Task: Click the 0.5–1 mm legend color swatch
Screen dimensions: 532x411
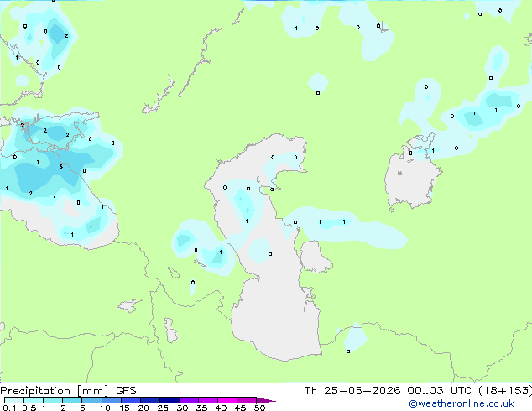Action: click(x=34, y=400)
